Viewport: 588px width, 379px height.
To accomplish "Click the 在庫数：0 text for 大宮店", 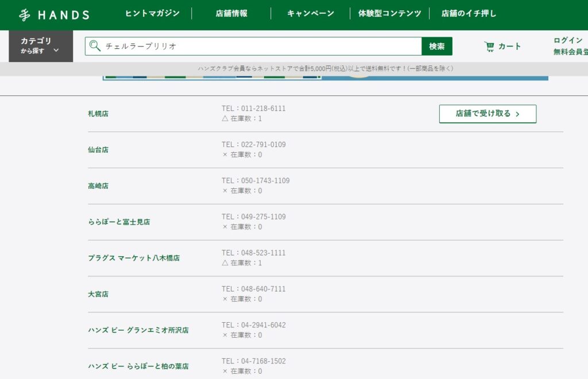I will pyautogui.click(x=246, y=299).
